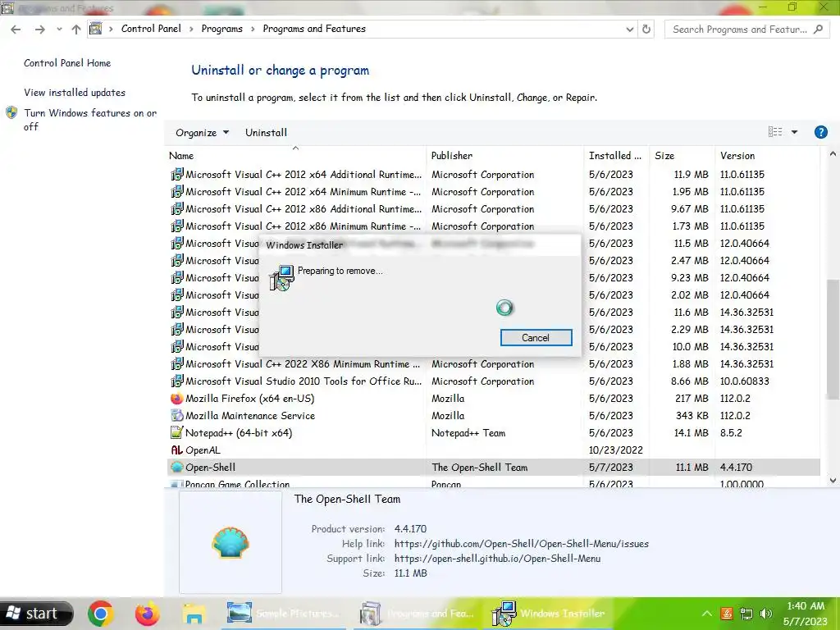Select Microsoft Visual C++ 2022 X86 Minimum Runtime
Image resolution: width=840 pixels, height=630 pixels.
tap(493, 364)
